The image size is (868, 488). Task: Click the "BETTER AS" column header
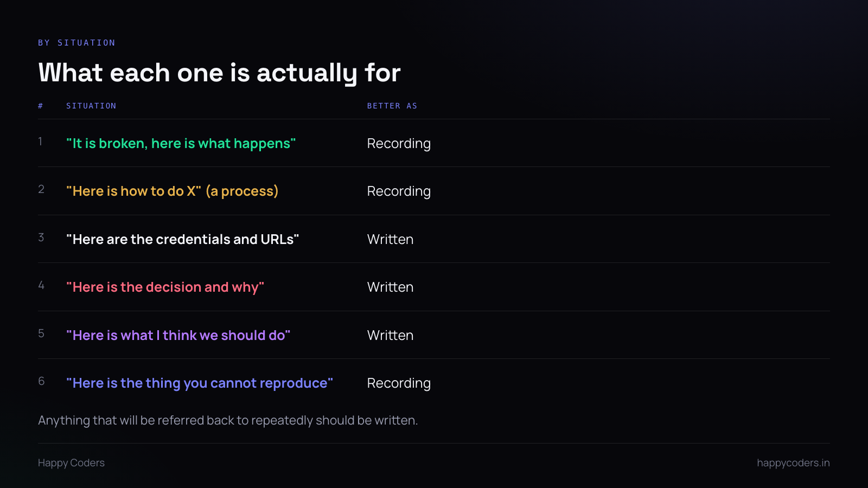(392, 106)
